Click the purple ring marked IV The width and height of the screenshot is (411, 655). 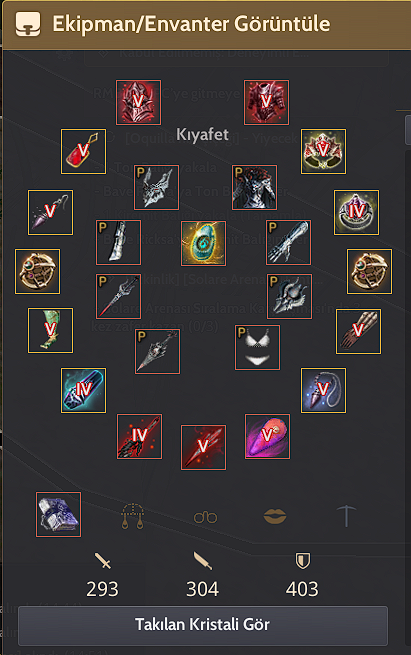click(x=356, y=212)
